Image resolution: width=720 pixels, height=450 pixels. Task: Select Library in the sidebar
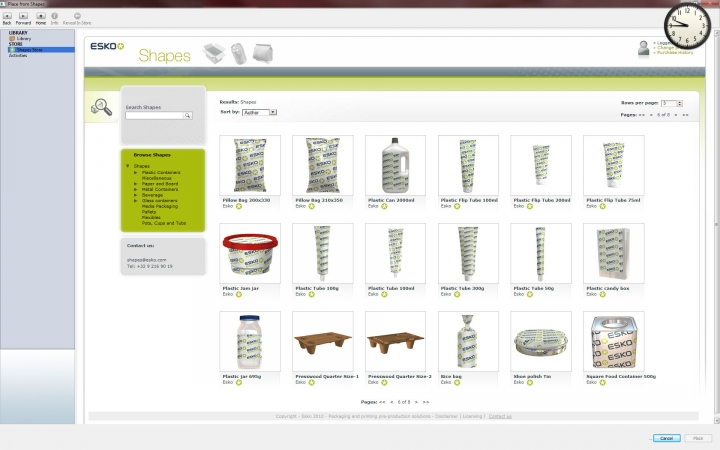pos(22,38)
